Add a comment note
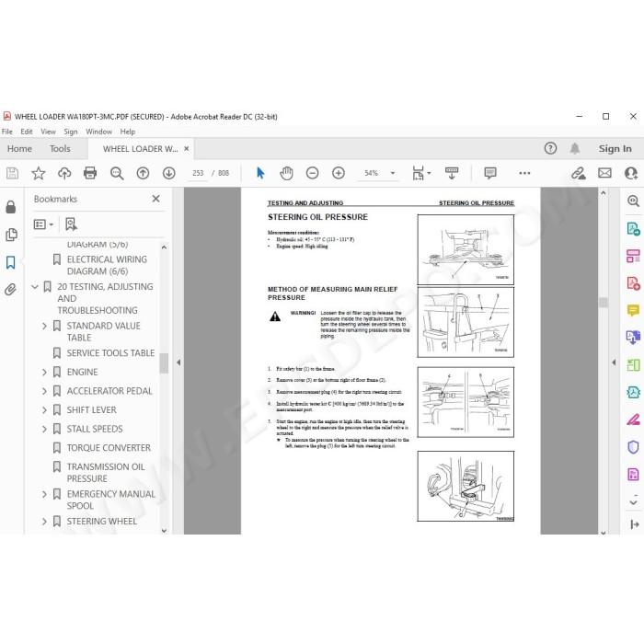Viewport: 644px width, 644px height. point(490,173)
